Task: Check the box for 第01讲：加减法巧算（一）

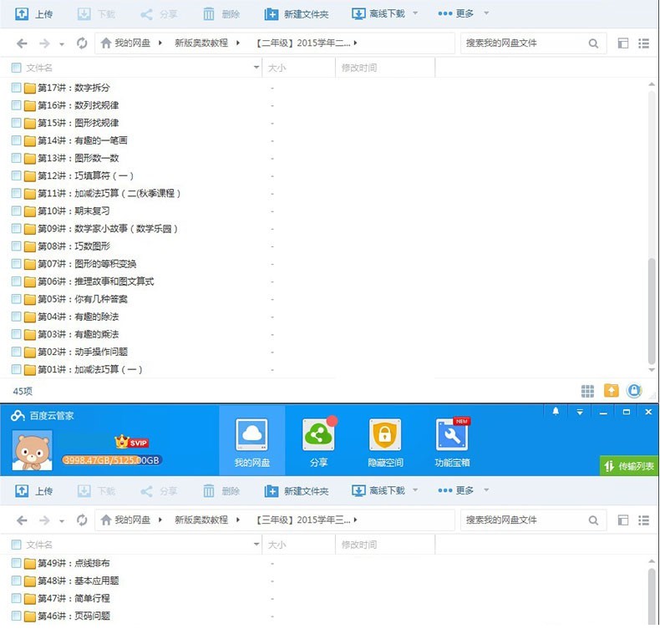Action: click(17, 369)
